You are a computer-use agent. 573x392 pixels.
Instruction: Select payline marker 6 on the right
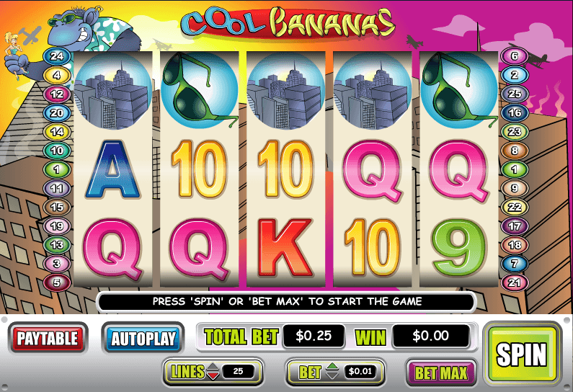515,56
